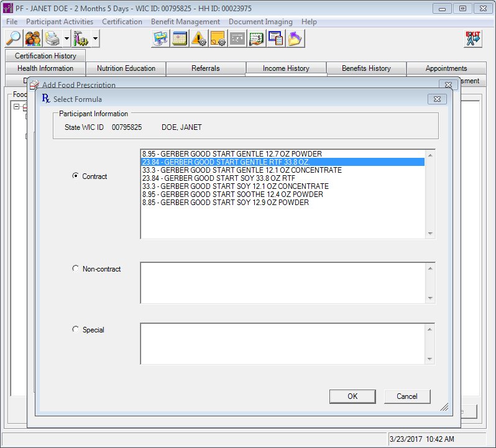Switch to the Certification History tab

(x=45, y=56)
